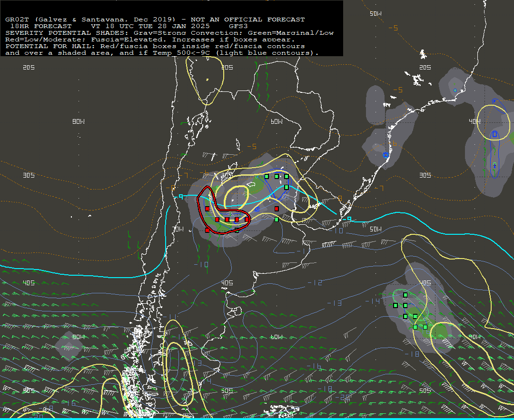
Task: Click the "Red=Low/Moderate:" legend text
Action: coord(46,40)
